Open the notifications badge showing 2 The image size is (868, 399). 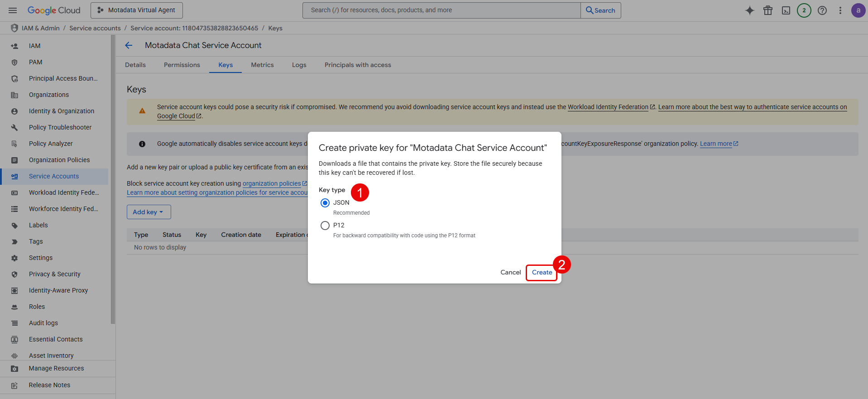click(x=804, y=10)
